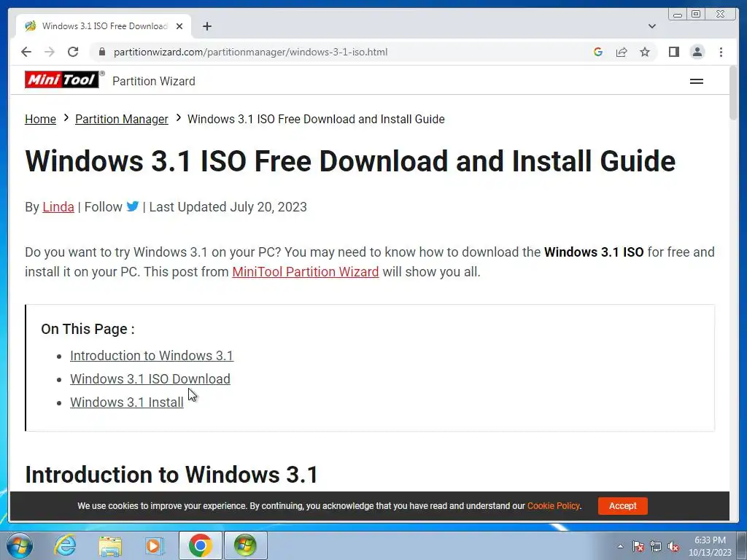Screen dimensions: 747x560
Task: Jump to Windows 3.1 Install section
Action: 127,402
